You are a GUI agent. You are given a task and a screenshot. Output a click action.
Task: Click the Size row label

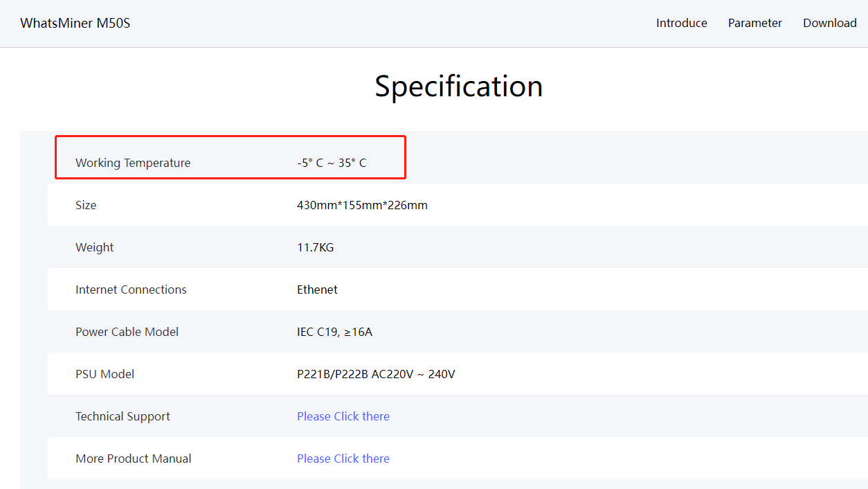[86, 205]
